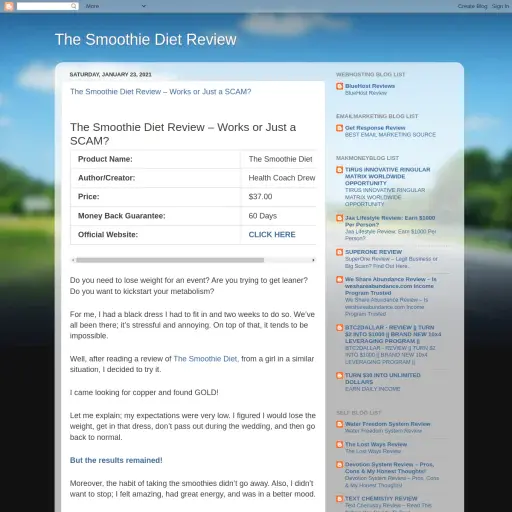
Task: Click the Create Blog link
Action: [472, 6]
